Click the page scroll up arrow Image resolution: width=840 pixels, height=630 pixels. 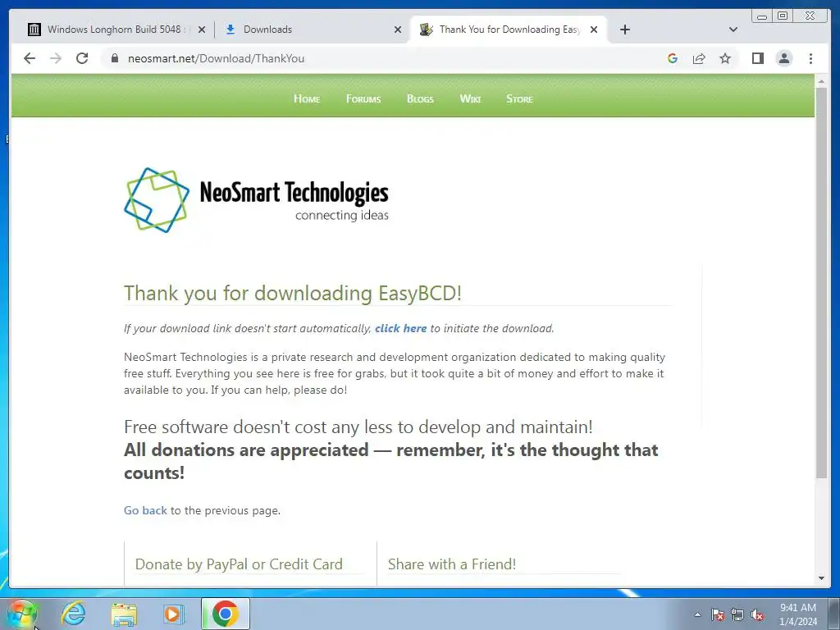coord(821,81)
